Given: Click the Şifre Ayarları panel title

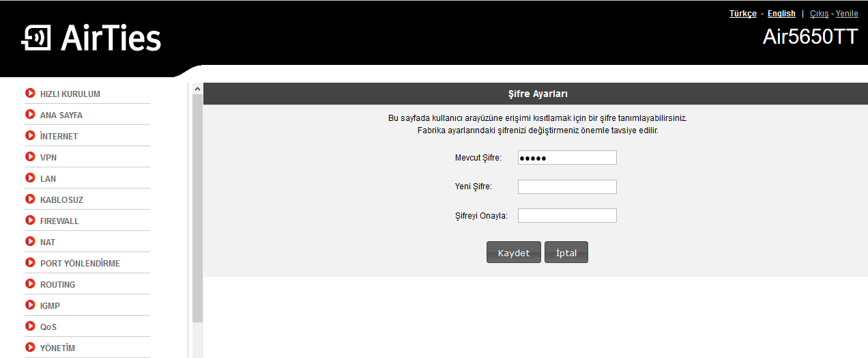Looking at the screenshot, I should (x=538, y=94).
